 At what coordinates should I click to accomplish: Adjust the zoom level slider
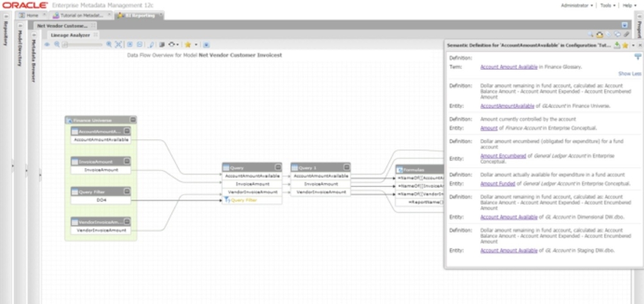(82, 45)
